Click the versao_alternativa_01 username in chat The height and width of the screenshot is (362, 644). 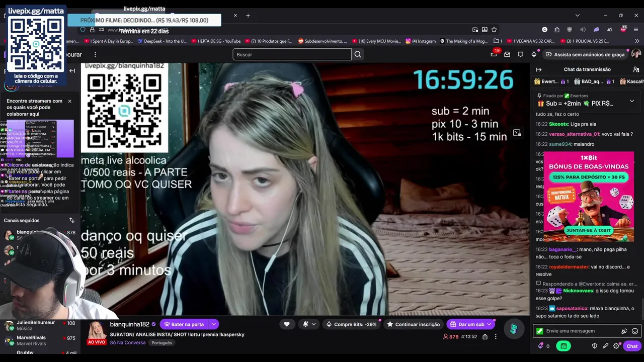[x=574, y=134]
